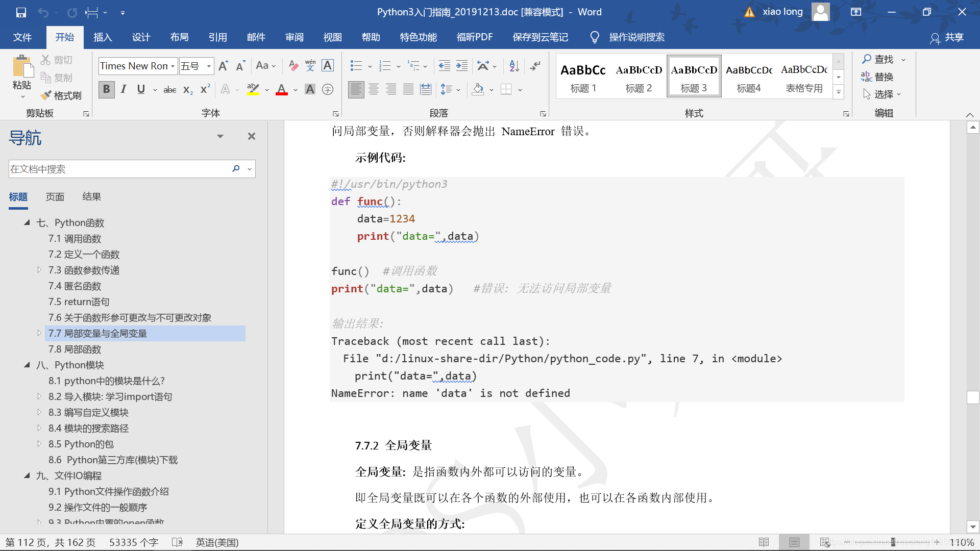Apply text highlight color
The width and height of the screenshot is (980, 551).
tap(253, 89)
